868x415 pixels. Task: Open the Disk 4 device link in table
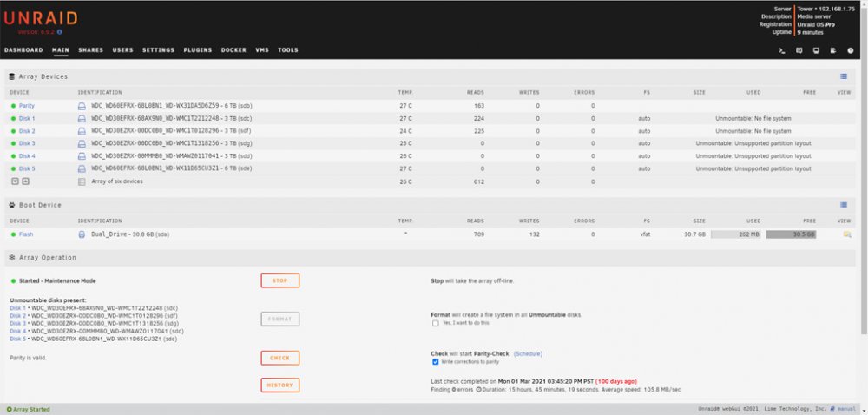click(27, 156)
